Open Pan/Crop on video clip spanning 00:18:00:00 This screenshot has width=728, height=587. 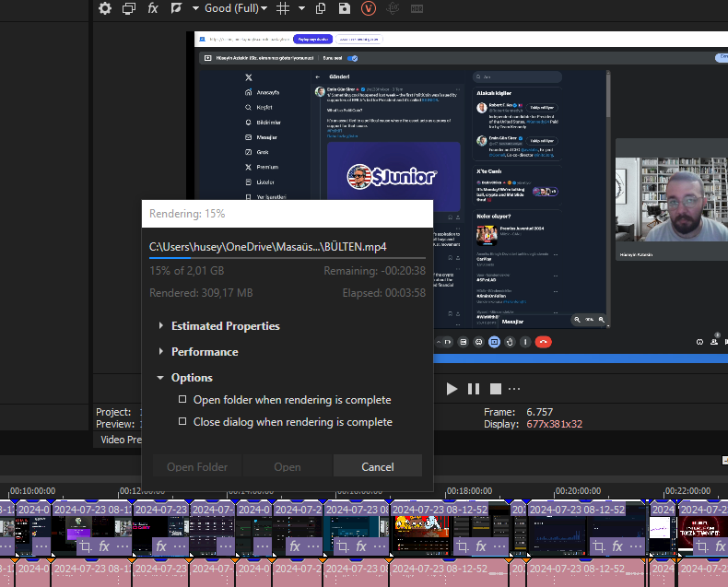pos(462,546)
